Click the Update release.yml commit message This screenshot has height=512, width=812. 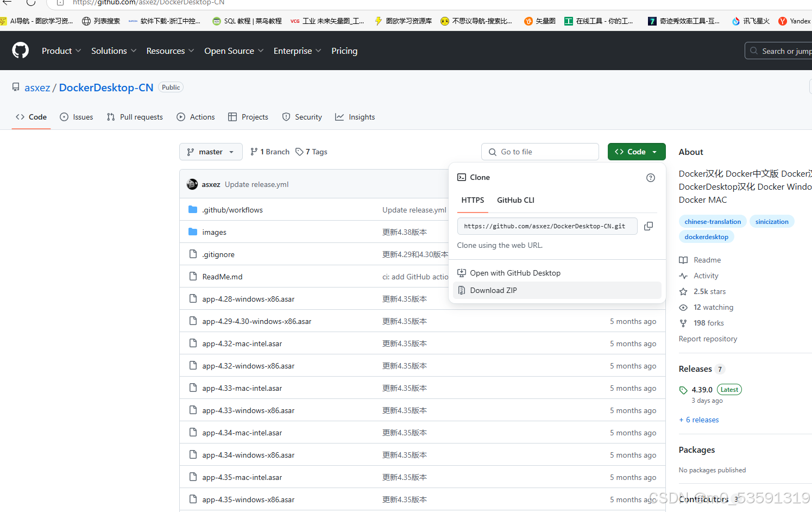[x=256, y=184]
